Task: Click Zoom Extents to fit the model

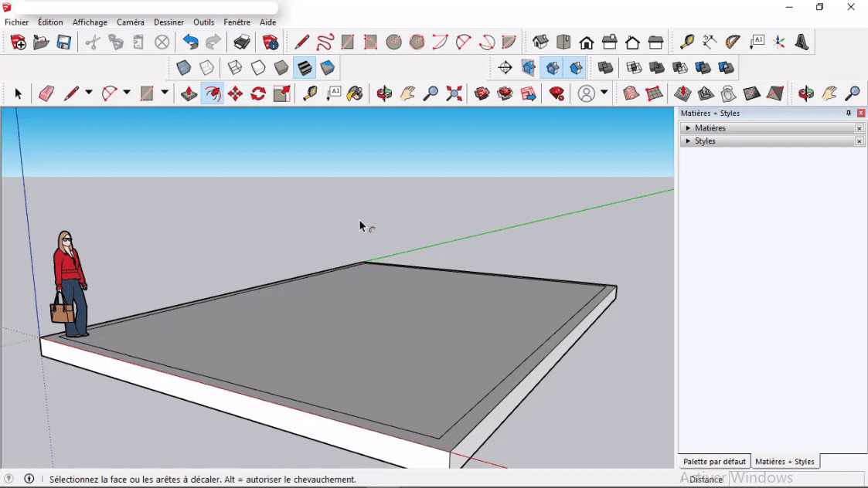Action: pos(452,93)
